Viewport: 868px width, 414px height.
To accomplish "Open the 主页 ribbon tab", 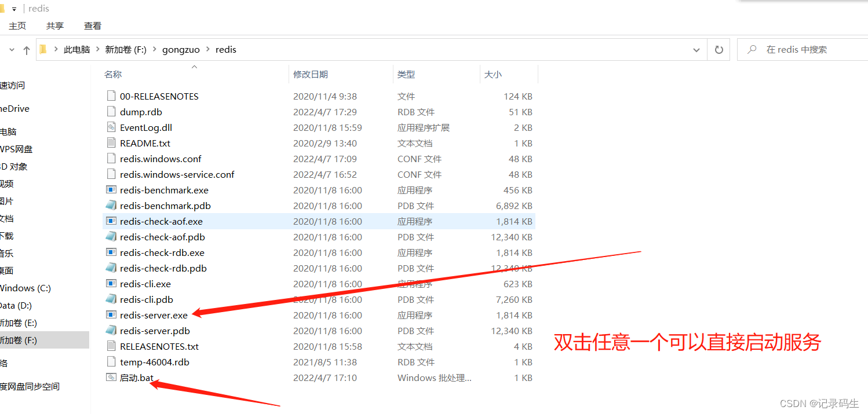I will pyautogui.click(x=17, y=26).
